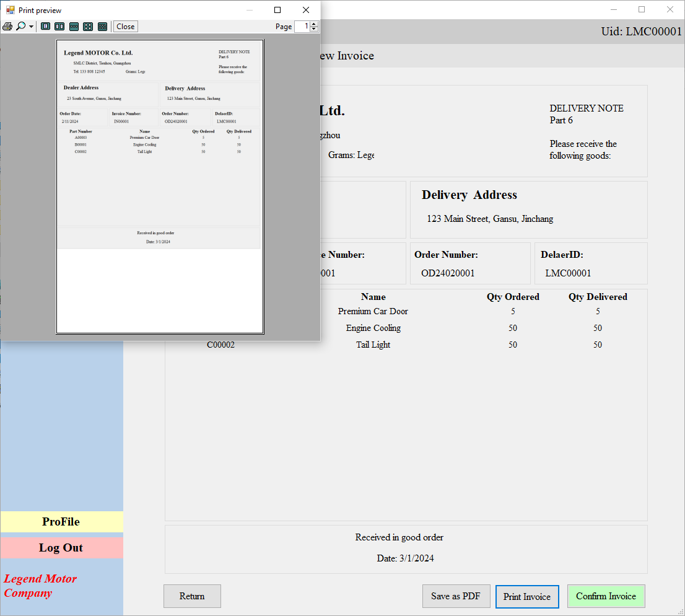Decrease the page number with the down stepper
Image resolution: width=685 pixels, height=616 pixels.
point(314,29)
